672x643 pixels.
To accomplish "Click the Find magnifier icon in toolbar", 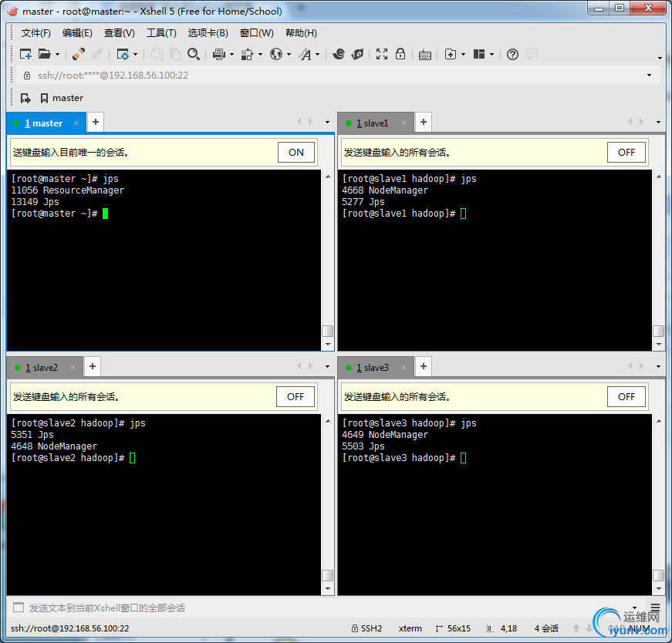I will (x=194, y=54).
